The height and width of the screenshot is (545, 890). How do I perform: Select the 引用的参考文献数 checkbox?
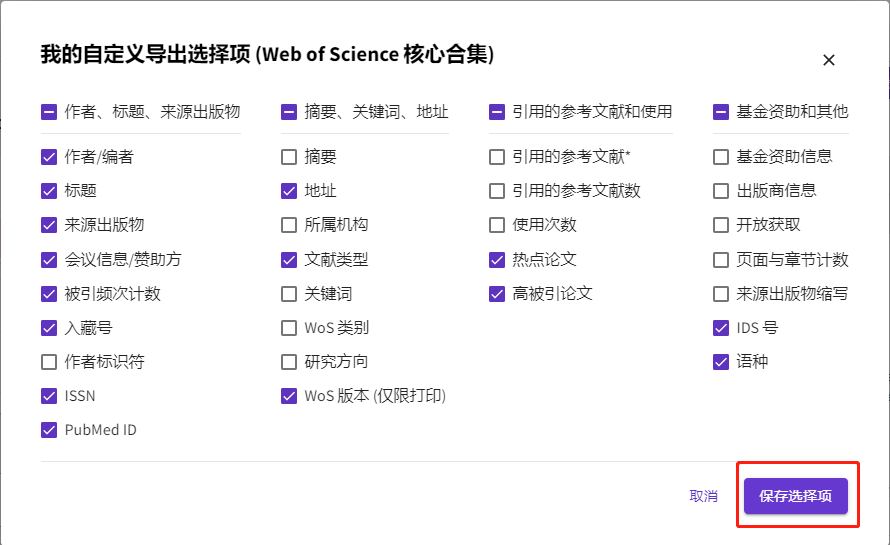497,191
